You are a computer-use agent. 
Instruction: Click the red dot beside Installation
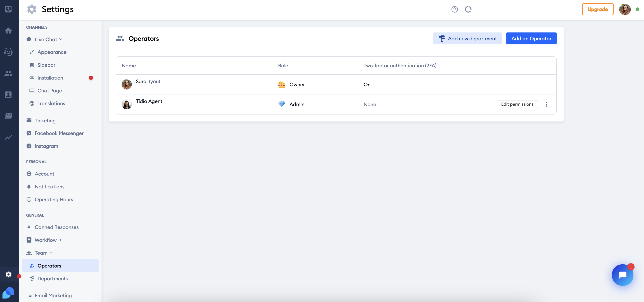(91, 78)
